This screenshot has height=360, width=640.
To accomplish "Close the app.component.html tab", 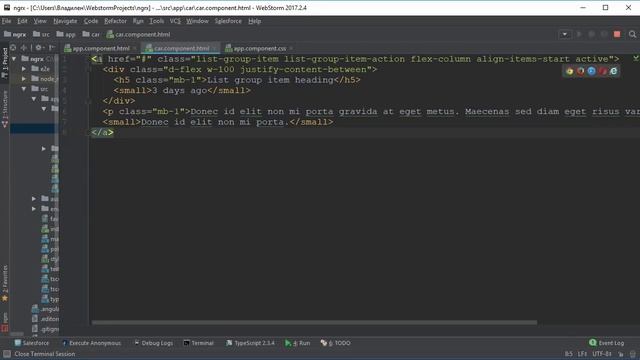I will tap(135, 48).
